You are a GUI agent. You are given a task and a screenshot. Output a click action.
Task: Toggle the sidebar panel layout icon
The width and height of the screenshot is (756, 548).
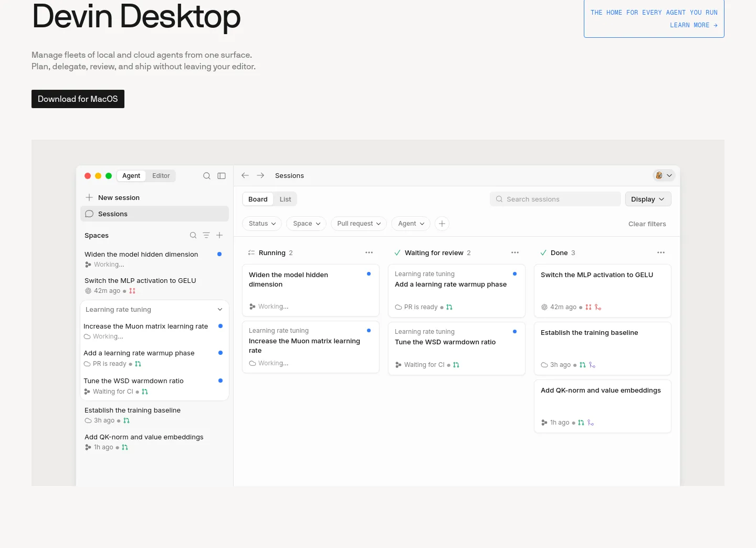tap(222, 176)
